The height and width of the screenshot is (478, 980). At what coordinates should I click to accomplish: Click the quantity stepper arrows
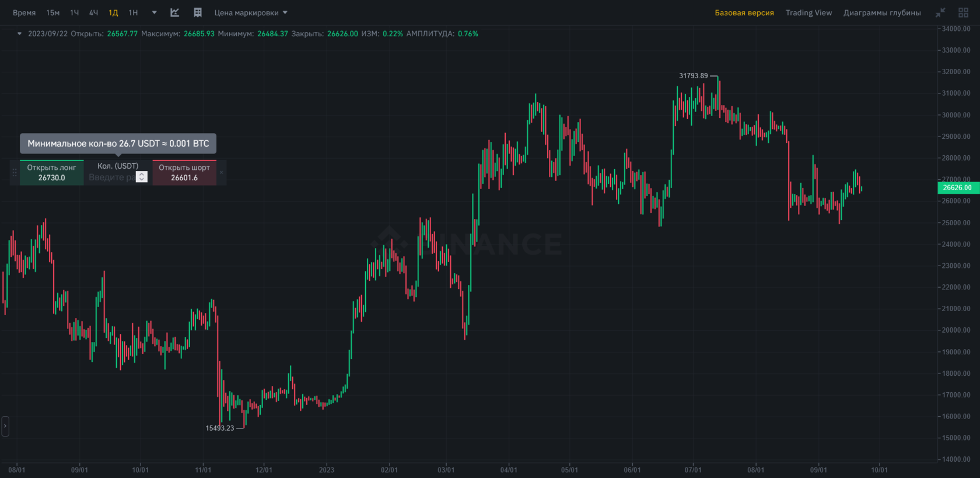tap(142, 177)
